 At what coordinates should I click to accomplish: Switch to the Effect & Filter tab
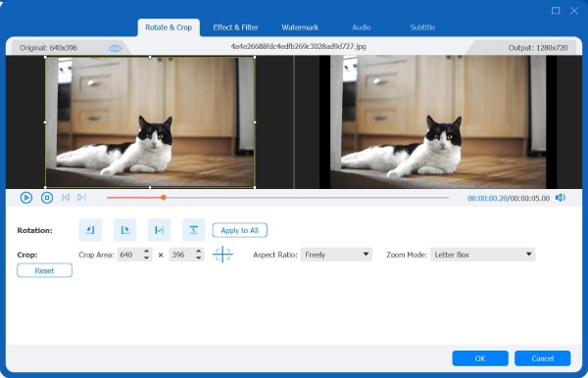coord(236,27)
